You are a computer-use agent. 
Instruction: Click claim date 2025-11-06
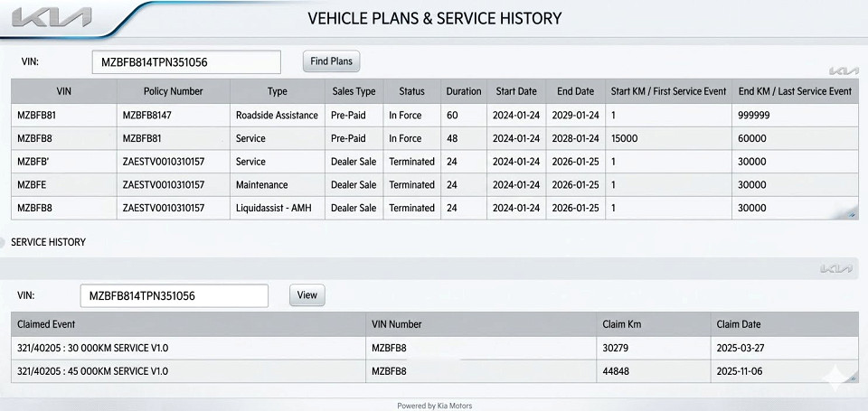pyautogui.click(x=739, y=371)
